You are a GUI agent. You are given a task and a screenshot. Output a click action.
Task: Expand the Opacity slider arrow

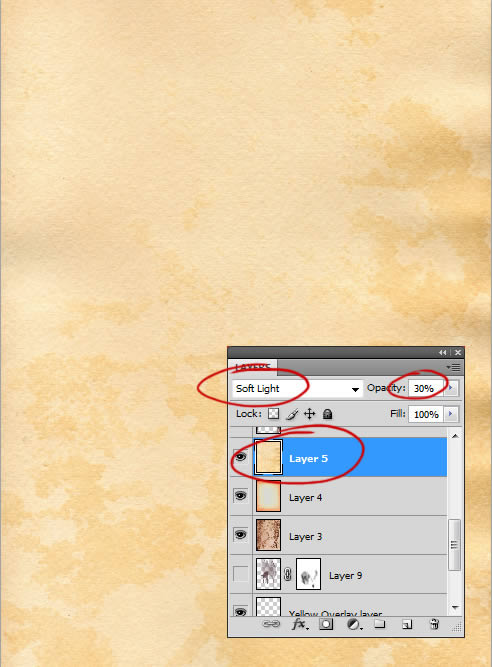tap(451, 388)
